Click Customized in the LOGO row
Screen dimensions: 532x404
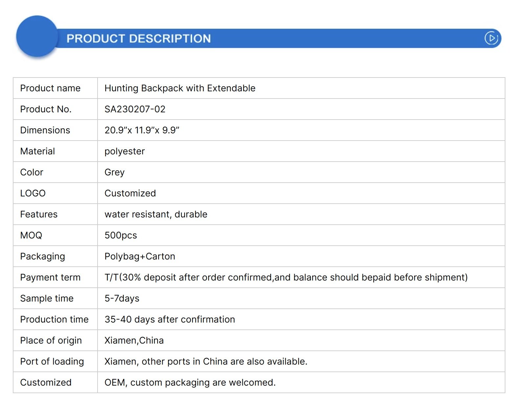click(x=130, y=193)
